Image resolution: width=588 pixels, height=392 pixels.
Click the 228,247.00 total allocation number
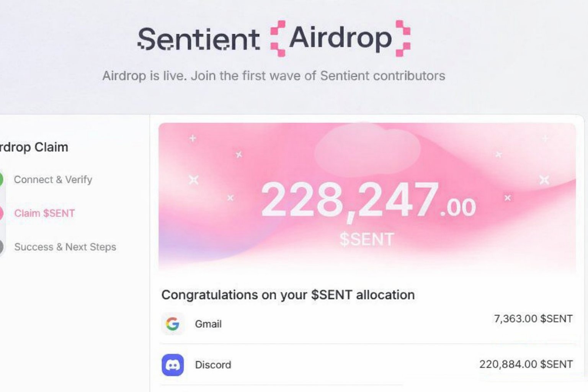click(367, 201)
